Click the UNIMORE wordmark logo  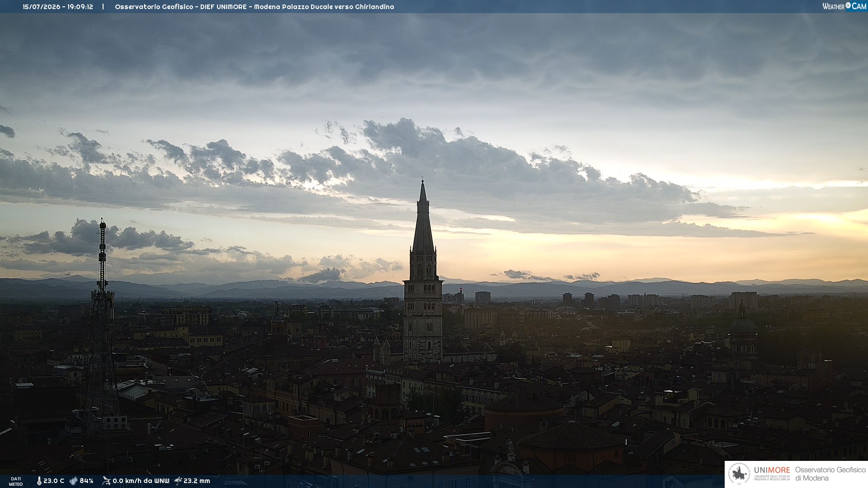pyautogui.click(x=772, y=473)
